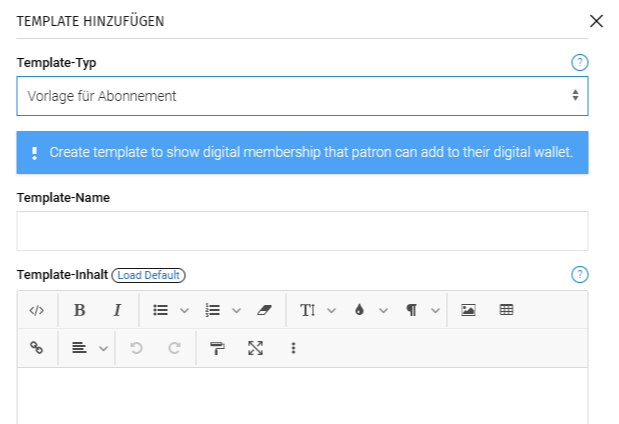
Task: Insert a link using the chain icon
Action: 37,348
